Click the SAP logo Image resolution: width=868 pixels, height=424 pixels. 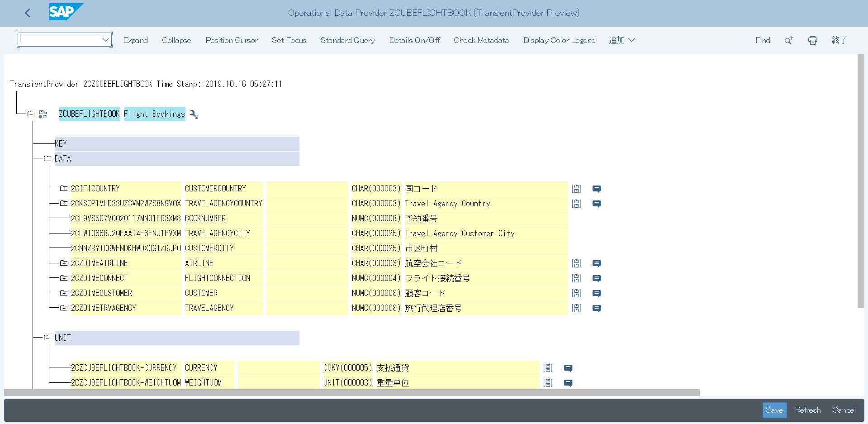coord(66,12)
